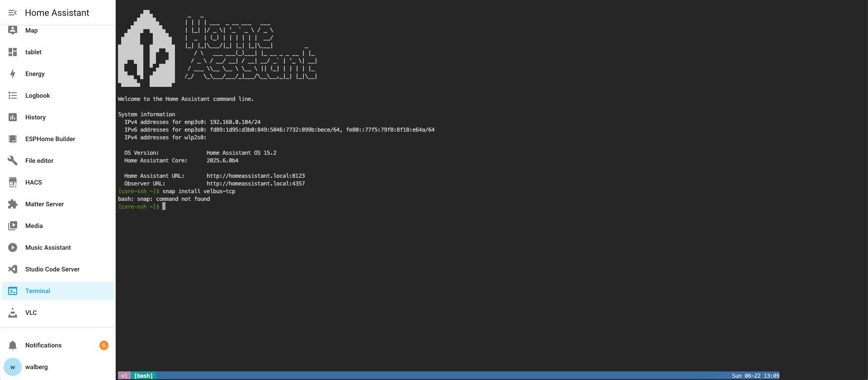The image size is (868, 380).
Task: Open the tablet dashboard
Action: point(58,52)
